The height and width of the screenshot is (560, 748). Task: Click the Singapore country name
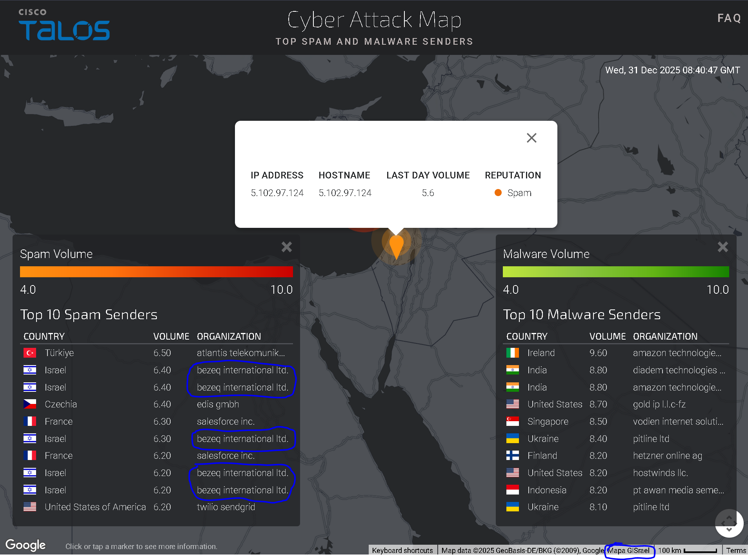(x=548, y=422)
